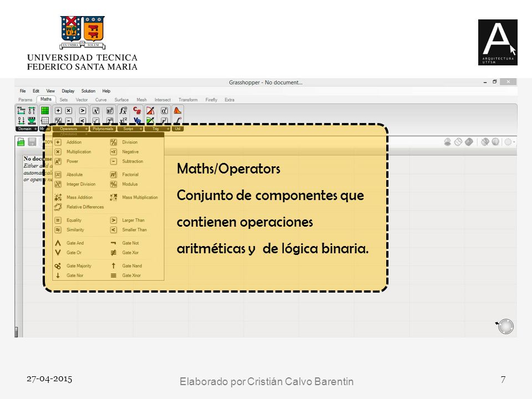This screenshot has height=399, width=532.
Task: Switch to the Transform tab
Action: click(188, 100)
